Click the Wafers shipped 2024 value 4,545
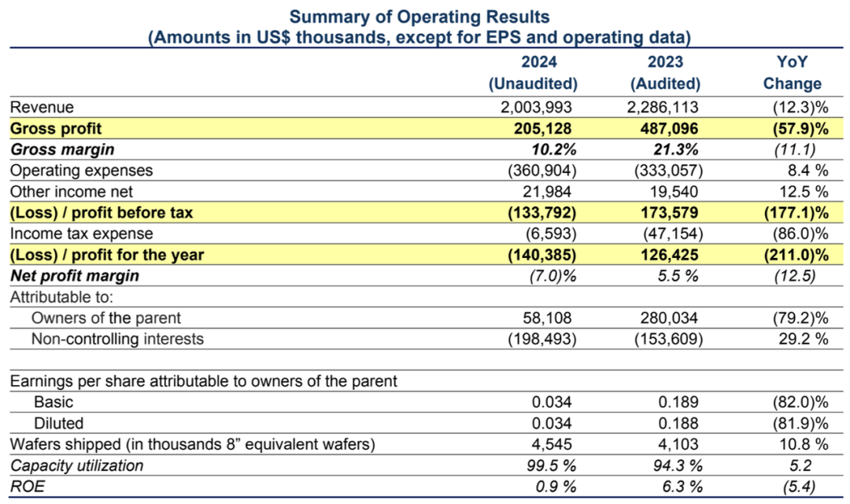 coord(551,444)
